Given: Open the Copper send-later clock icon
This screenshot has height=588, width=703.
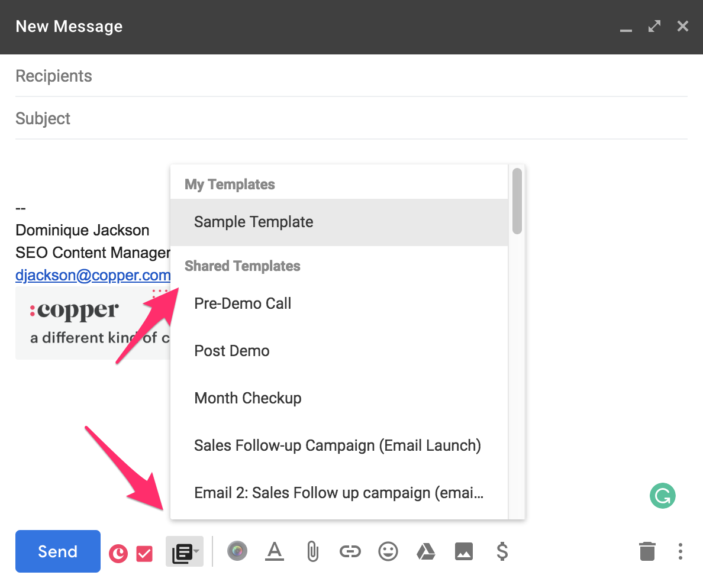Looking at the screenshot, I should click(x=118, y=554).
